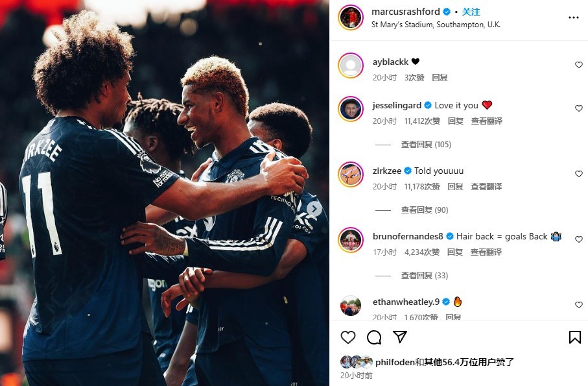
Task: Like jesselingard's comment
Action: pos(579,108)
